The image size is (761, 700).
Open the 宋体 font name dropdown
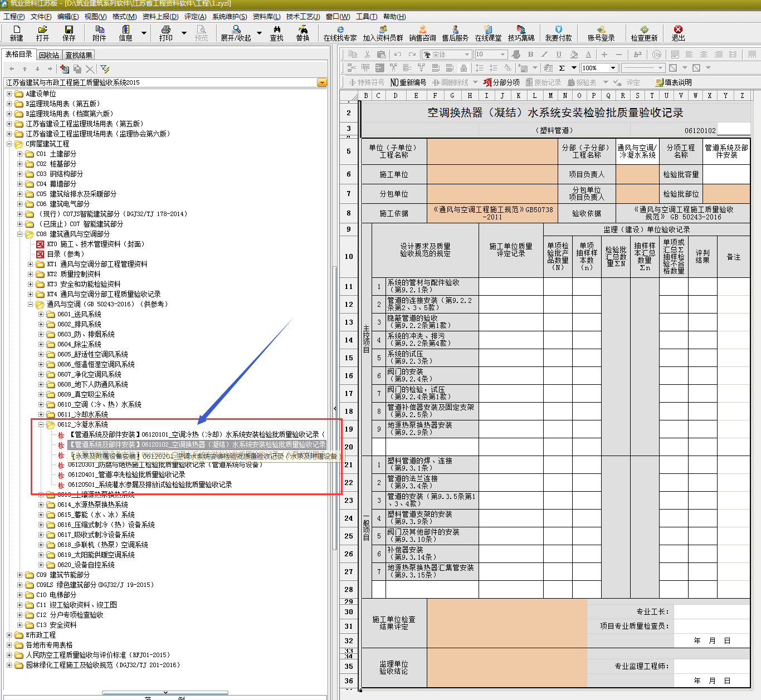(467, 55)
